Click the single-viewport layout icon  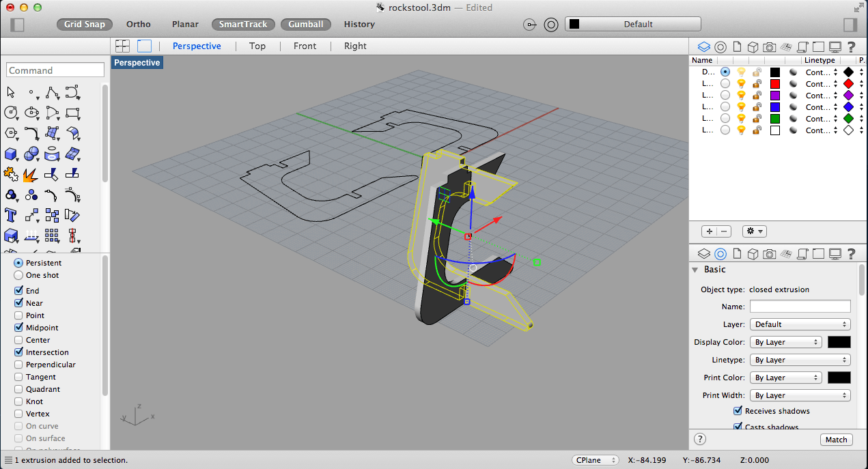[x=144, y=46]
